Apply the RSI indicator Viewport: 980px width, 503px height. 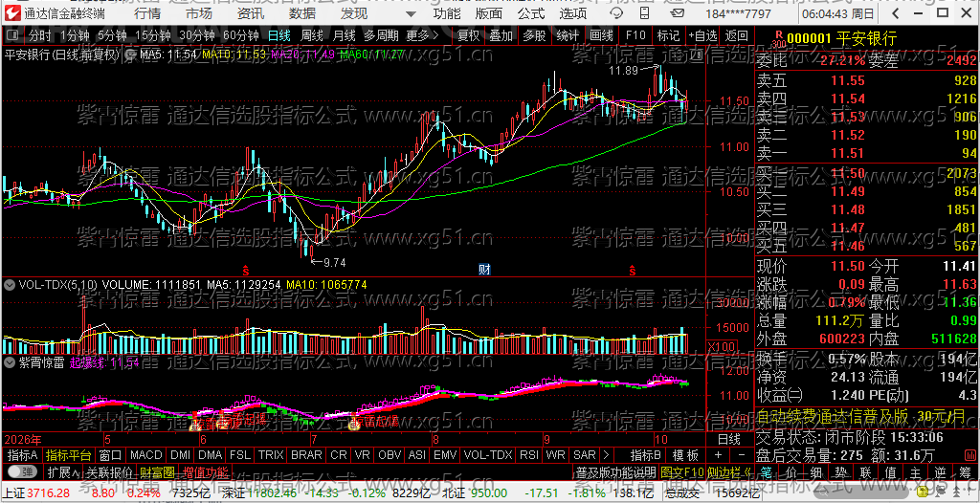point(528,455)
